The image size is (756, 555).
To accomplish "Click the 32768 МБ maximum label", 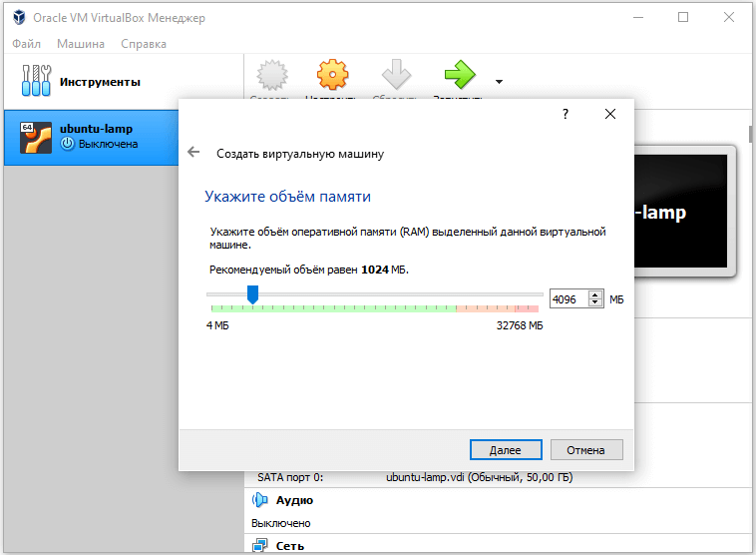I will tap(520, 325).
